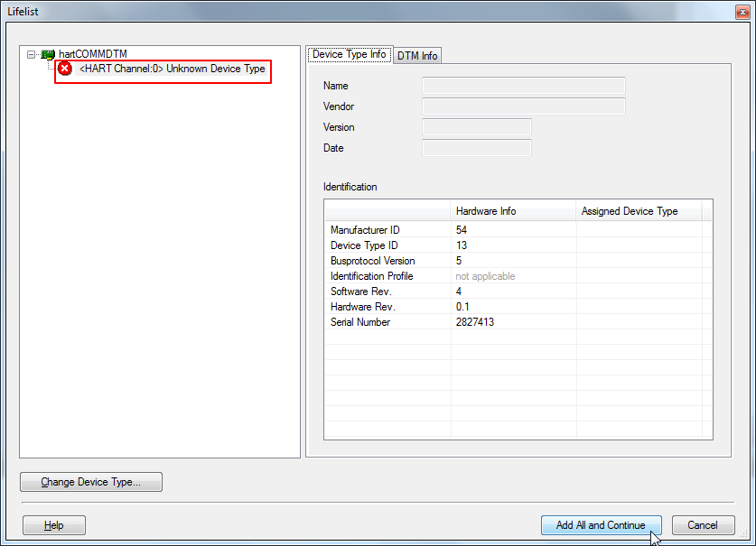Click Add All and Continue
Image resolution: width=756 pixels, height=546 pixels.
pyautogui.click(x=601, y=525)
